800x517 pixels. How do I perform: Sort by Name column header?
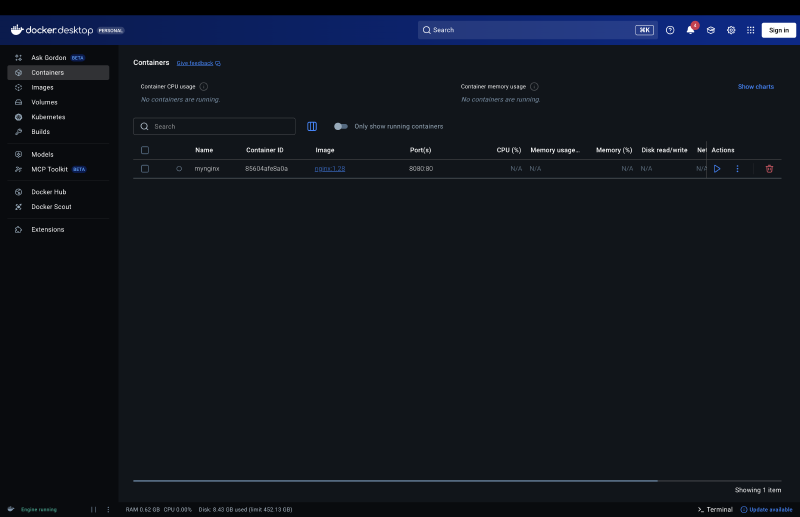point(204,150)
